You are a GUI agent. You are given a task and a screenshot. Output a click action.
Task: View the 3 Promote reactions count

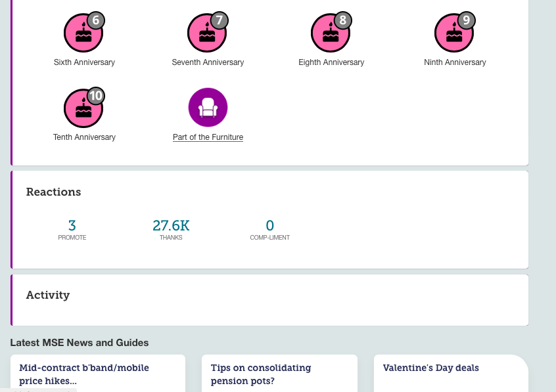pos(72,226)
